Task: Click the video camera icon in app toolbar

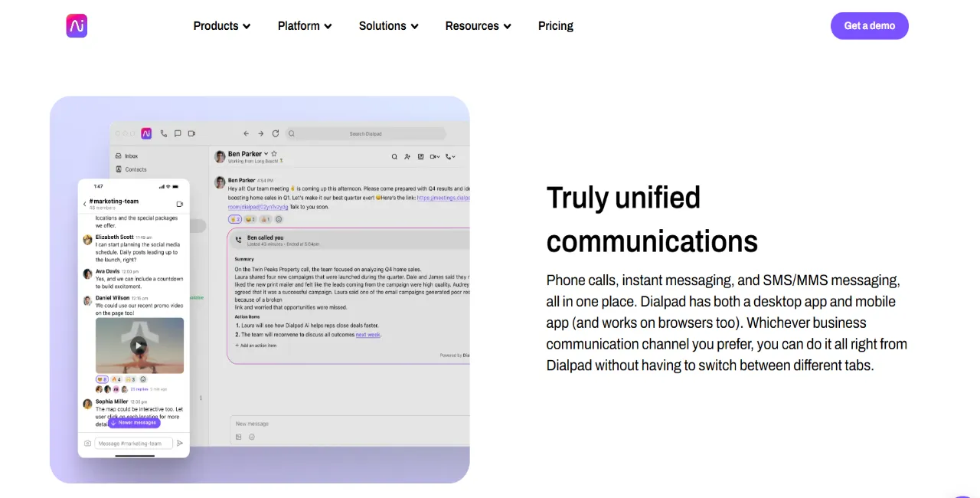Action: tap(192, 133)
